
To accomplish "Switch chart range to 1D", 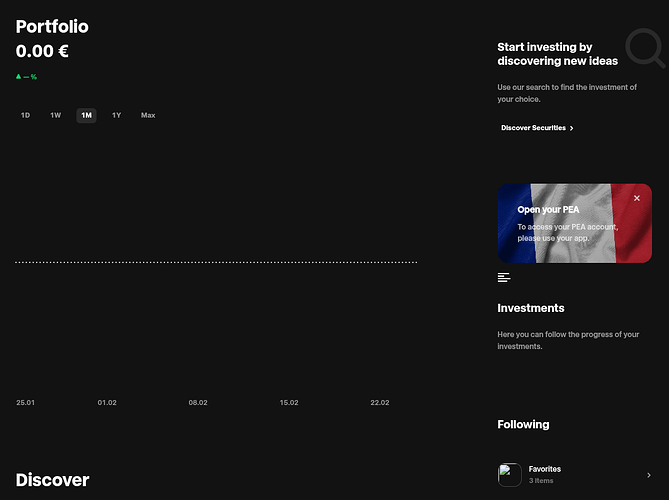I will coord(26,115).
